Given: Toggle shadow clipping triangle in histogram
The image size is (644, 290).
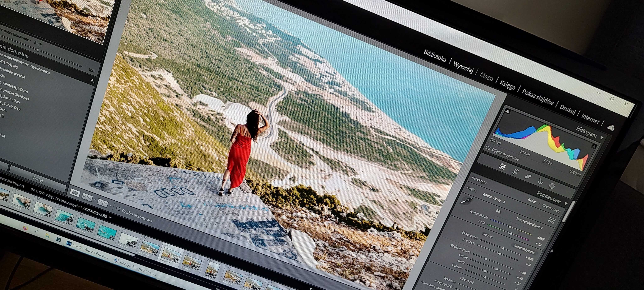Looking at the screenshot, I should pyautogui.click(x=508, y=111).
